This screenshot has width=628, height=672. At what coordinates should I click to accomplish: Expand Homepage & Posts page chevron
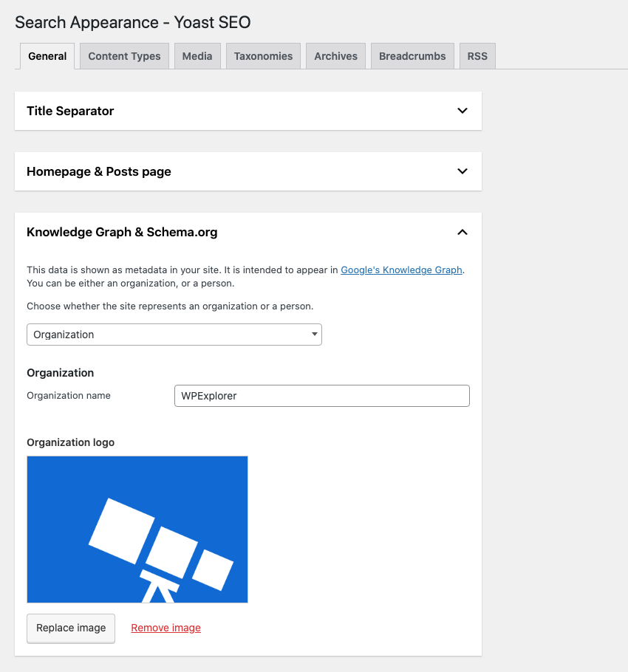(x=462, y=171)
